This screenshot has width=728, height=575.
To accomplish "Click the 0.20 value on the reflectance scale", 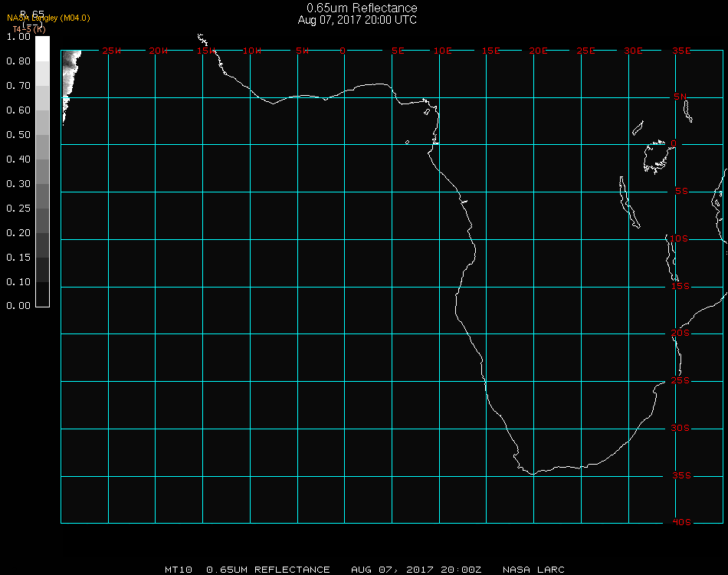I will click(18, 233).
